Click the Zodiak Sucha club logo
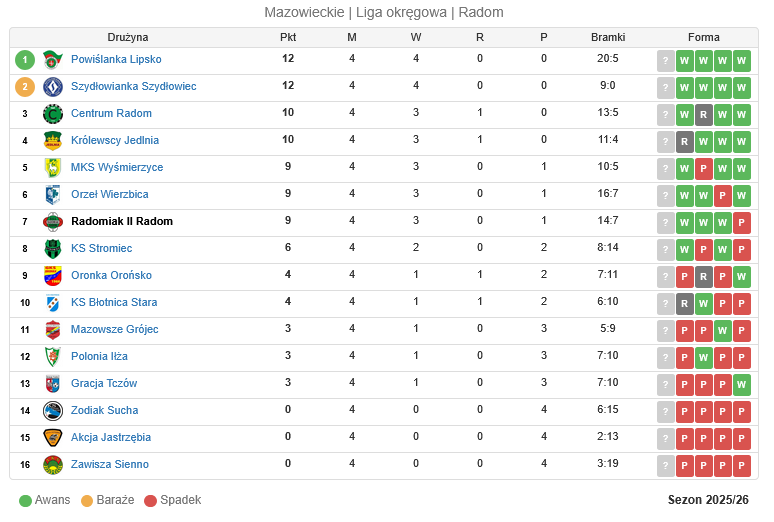 pos(53,411)
